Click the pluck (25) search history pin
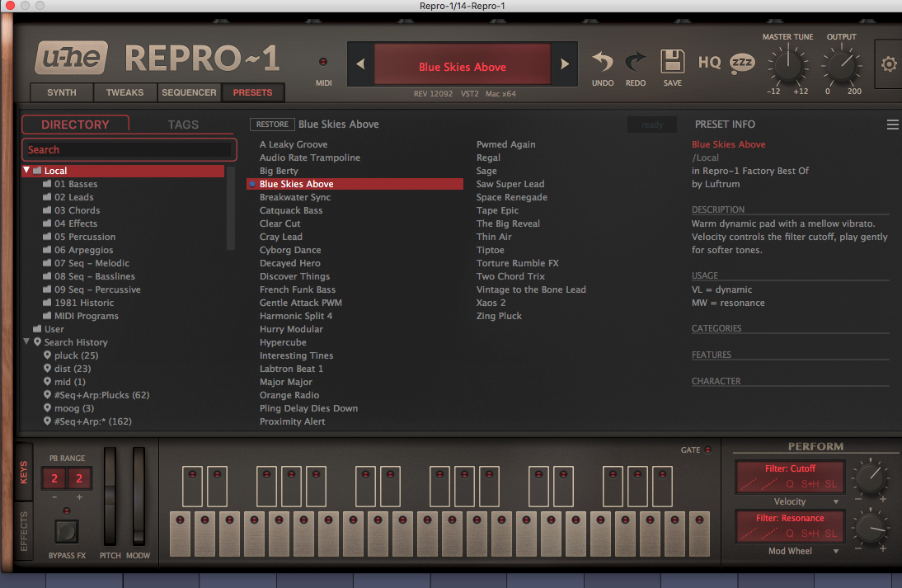This screenshot has height=588, width=902. pyautogui.click(x=47, y=355)
